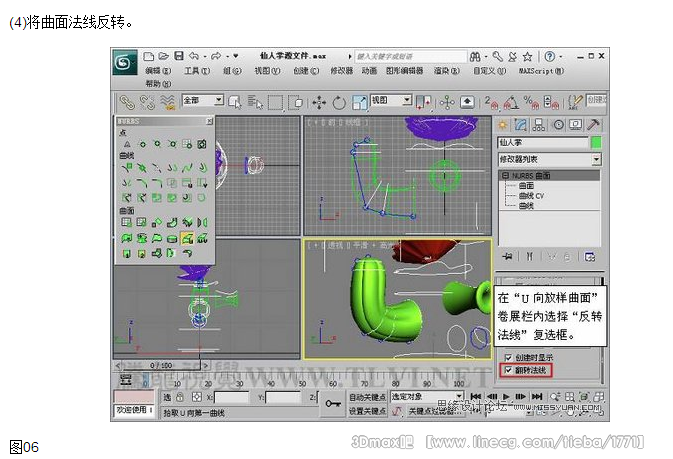
Task: Click the Open file folder icon
Action: coord(164,56)
